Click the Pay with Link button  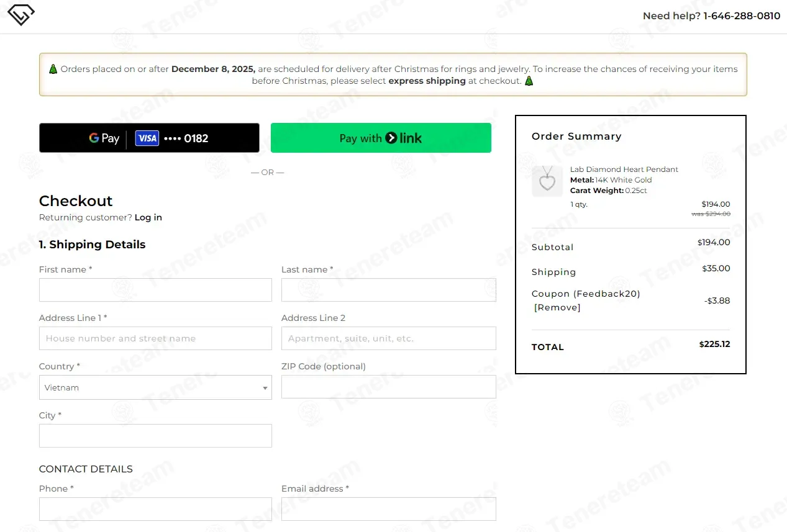click(x=381, y=138)
